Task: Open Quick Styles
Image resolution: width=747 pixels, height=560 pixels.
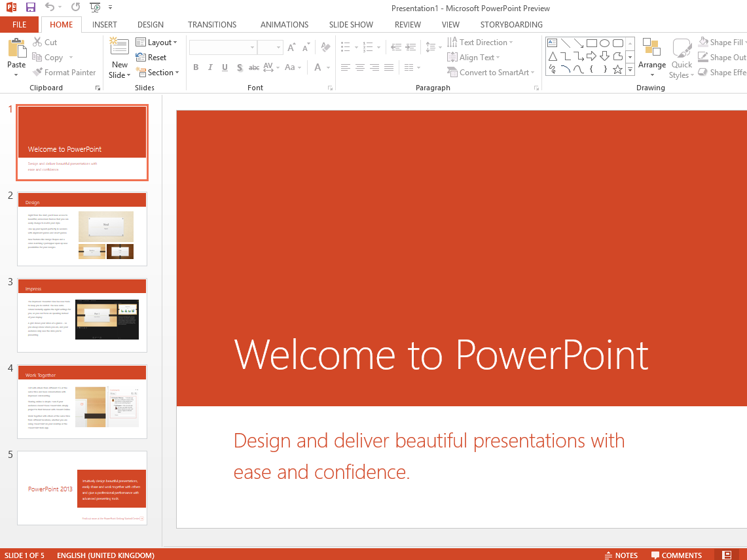Action: click(682, 58)
